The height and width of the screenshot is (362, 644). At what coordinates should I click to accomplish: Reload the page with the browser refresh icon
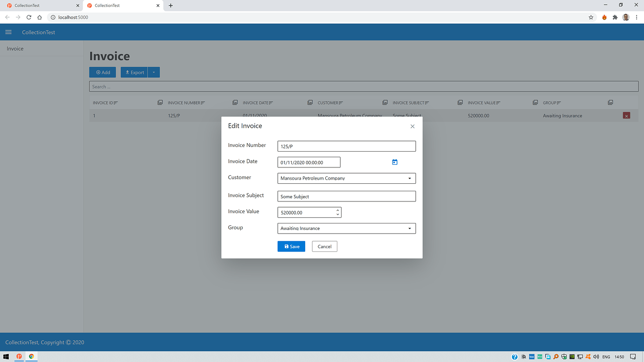[28, 17]
